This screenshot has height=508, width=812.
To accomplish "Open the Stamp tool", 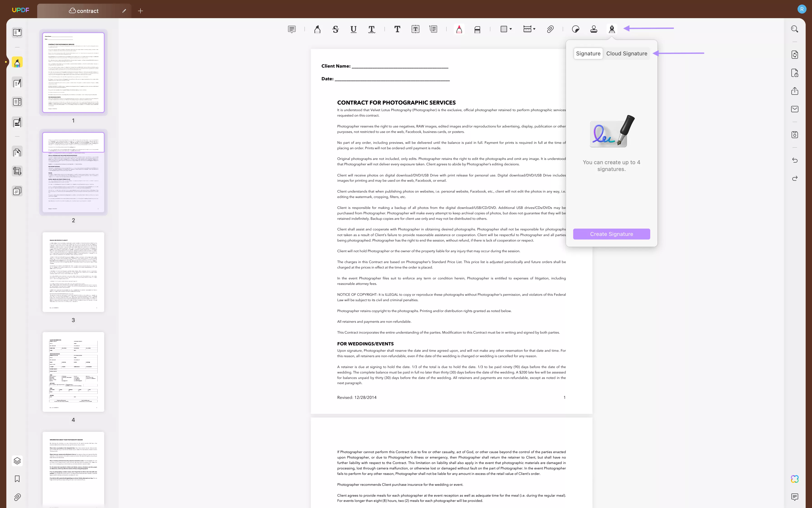I will (594, 29).
